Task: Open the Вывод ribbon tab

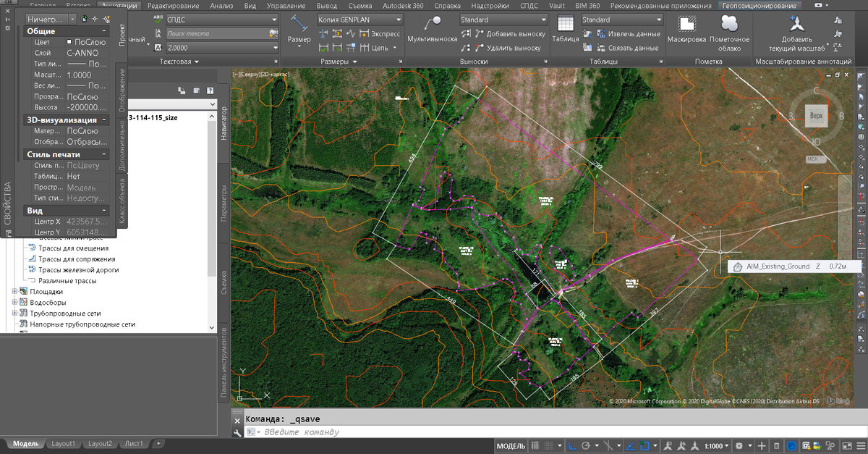Action: point(327,5)
